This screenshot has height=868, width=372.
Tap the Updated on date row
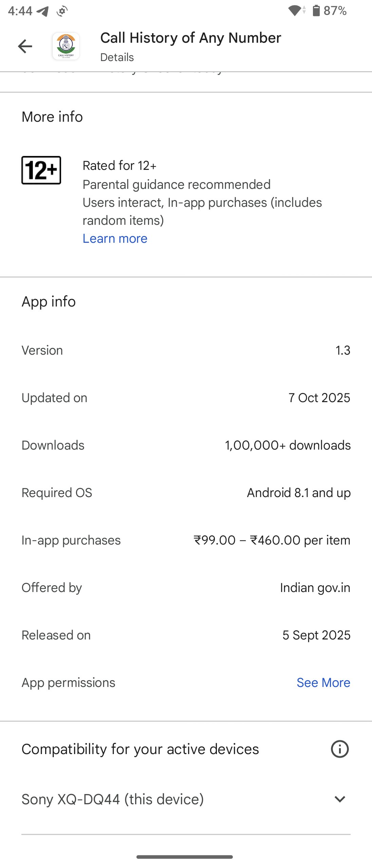[x=186, y=398]
